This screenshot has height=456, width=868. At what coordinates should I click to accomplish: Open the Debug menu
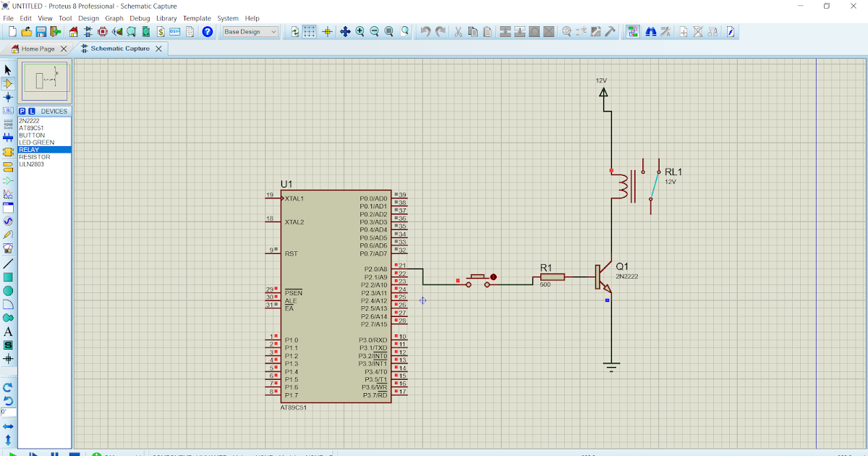[x=140, y=18]
